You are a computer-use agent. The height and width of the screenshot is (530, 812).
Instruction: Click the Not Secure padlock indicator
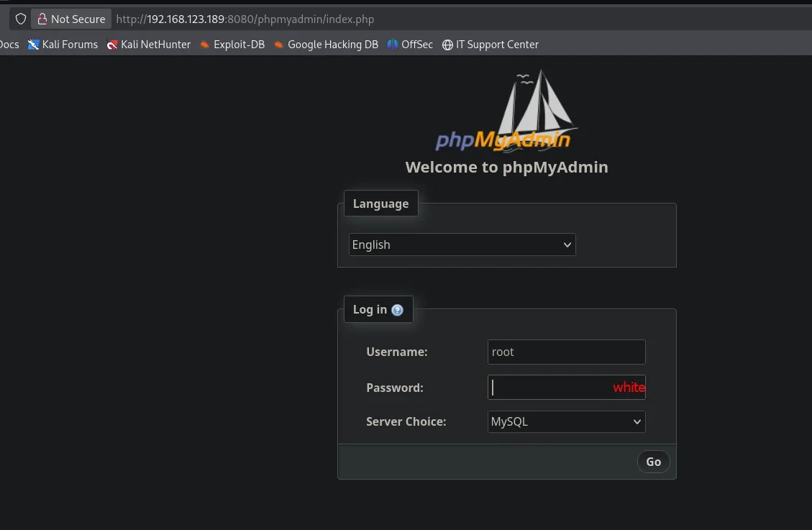(x=71, y=19)
